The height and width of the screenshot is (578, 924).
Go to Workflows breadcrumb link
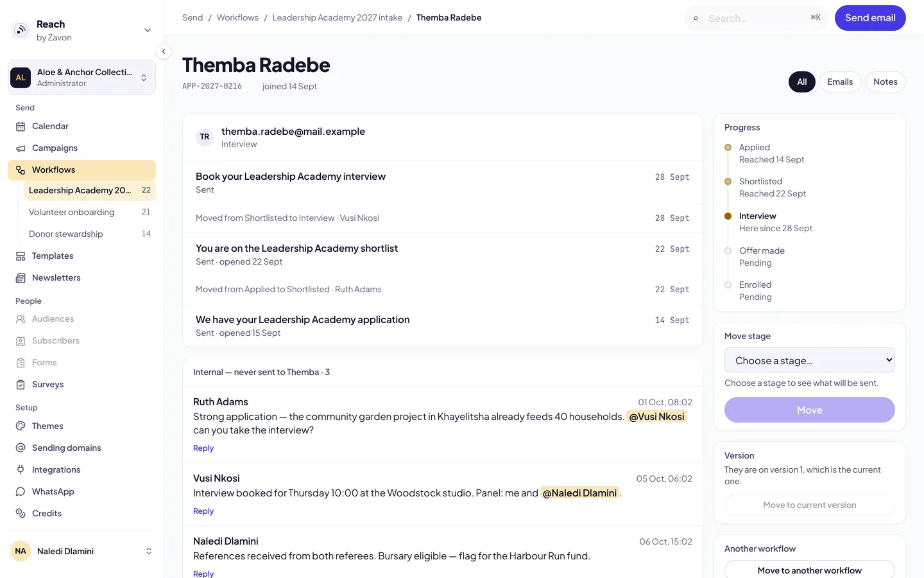237,18
